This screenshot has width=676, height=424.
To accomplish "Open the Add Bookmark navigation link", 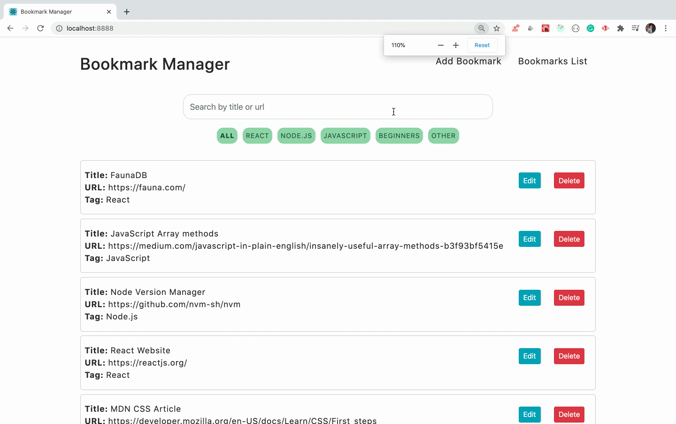I will tap(468, 61).
